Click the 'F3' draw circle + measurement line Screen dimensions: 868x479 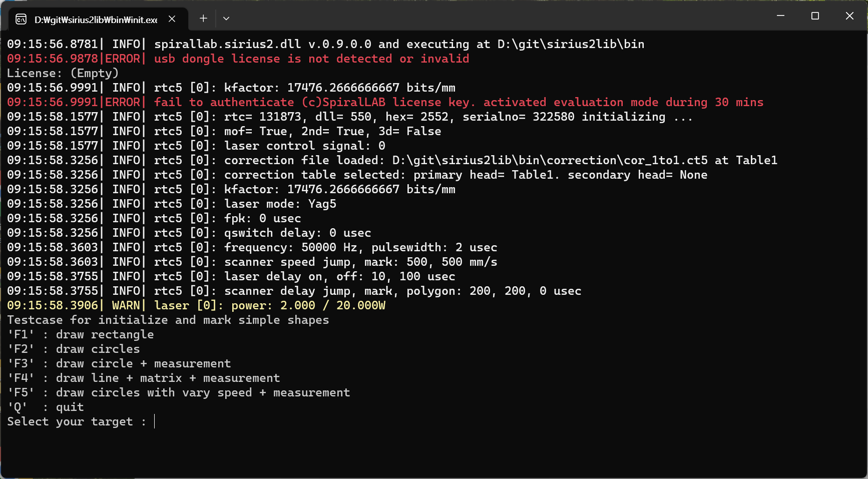[119, 363]
